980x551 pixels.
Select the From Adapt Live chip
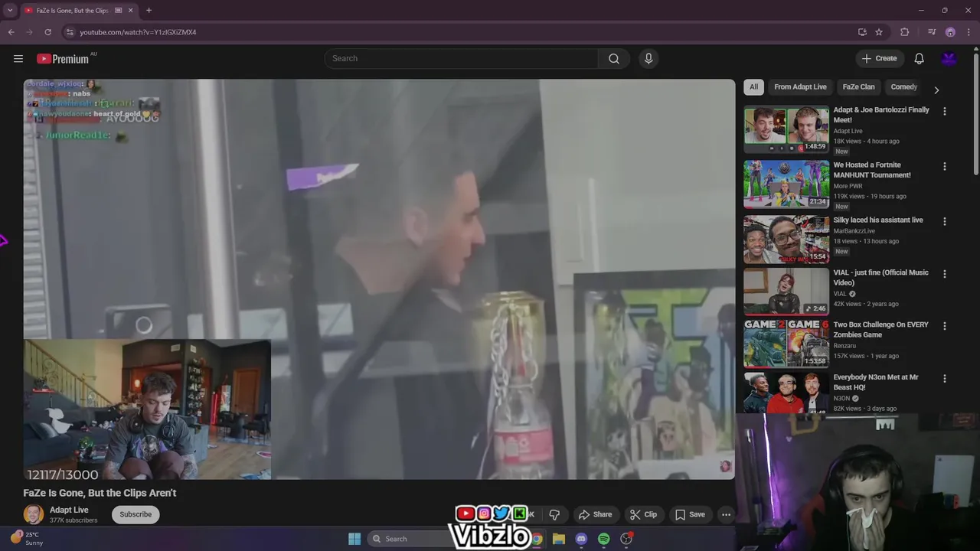800,86
